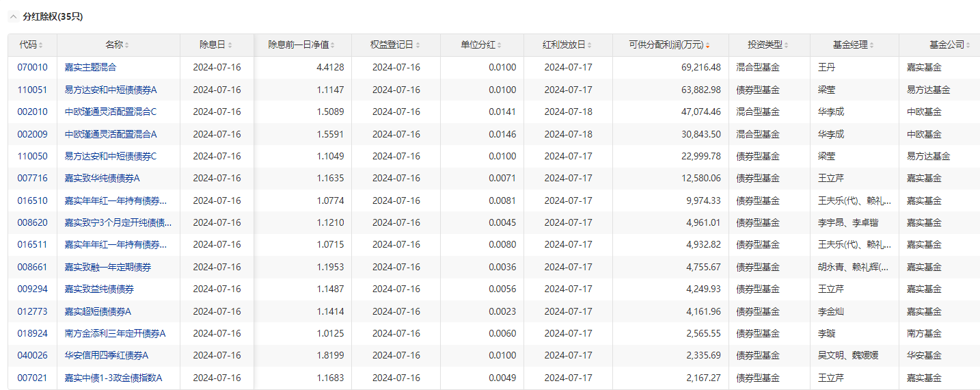The width and height of the screenshot is (980, 390).
Task: Open fund code 016510
Action: tap(33, 200)
